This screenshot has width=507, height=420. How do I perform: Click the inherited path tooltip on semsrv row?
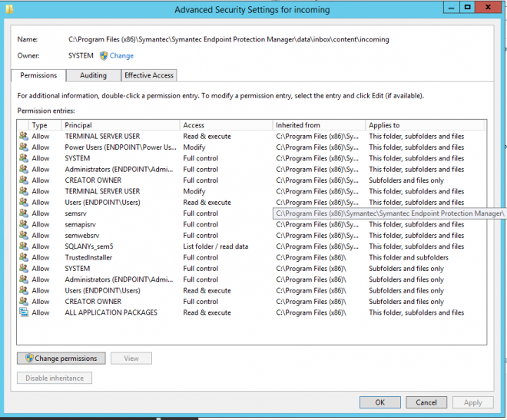click(x=389, y=213)
